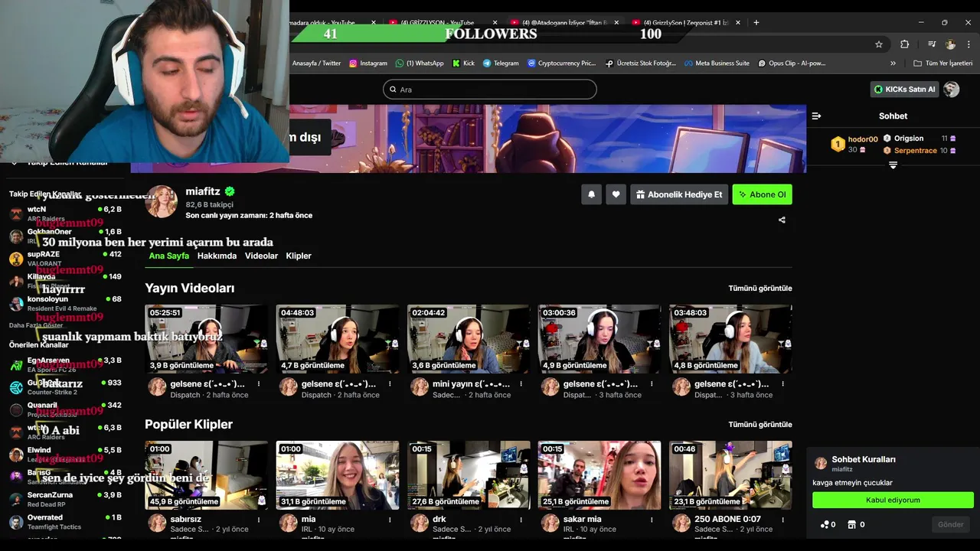The image size is (980, 551).
Task: Open the Kick bookmark
Action: [x=463, y=64]
